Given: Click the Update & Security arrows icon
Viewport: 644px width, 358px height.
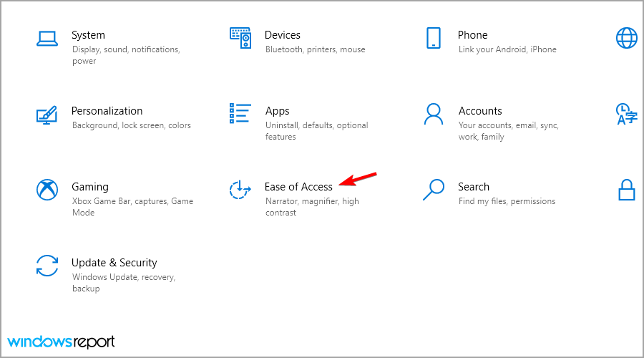Looking at the screenshot, I should [47, 266].
